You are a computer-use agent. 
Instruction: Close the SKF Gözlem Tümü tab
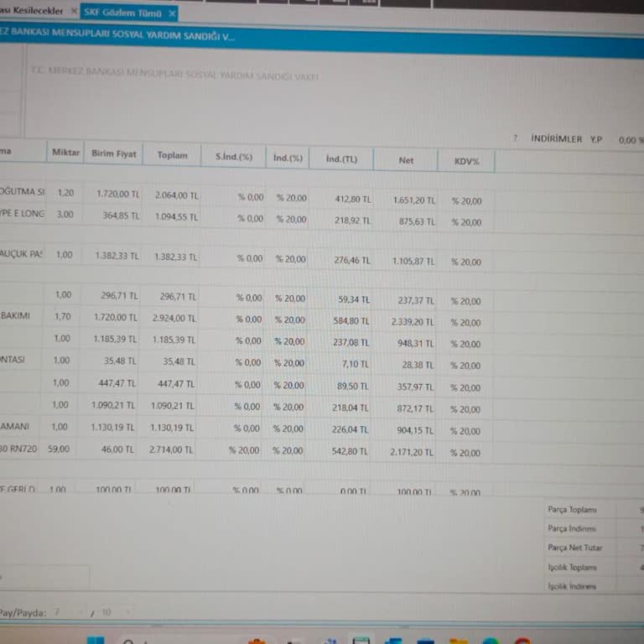click(172, 14)
